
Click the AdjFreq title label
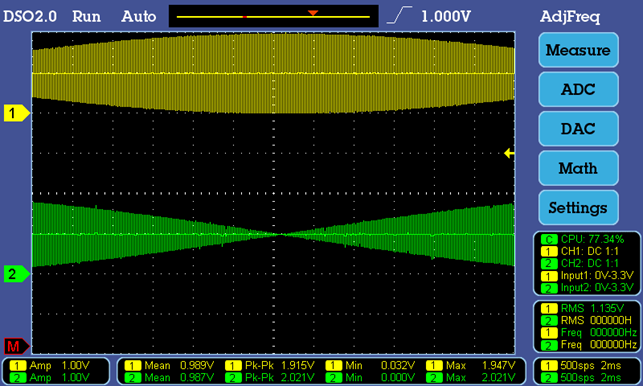tap(570, 17)
